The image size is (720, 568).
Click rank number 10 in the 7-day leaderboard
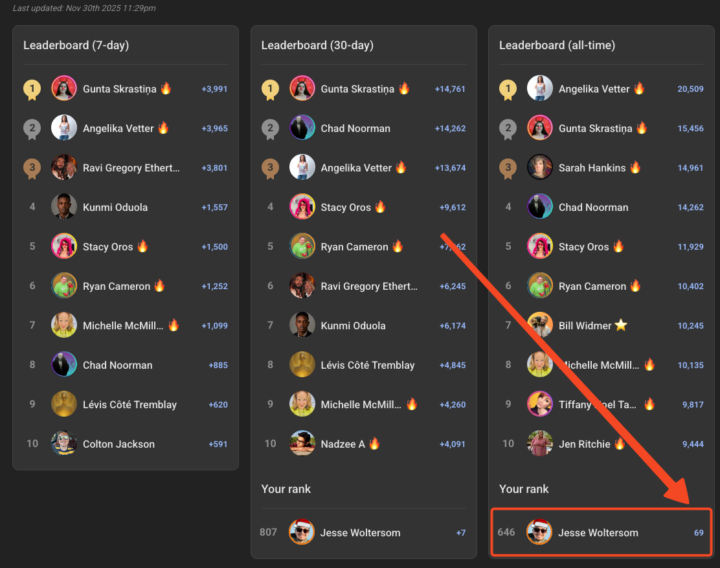coord(32,444)
